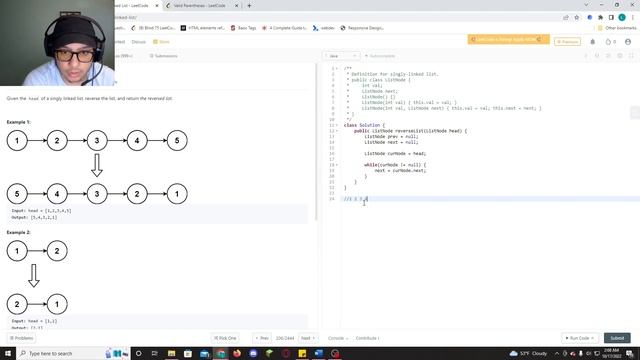
Task: Collapse the class Solution code fold
Action: tap(337, 125)
